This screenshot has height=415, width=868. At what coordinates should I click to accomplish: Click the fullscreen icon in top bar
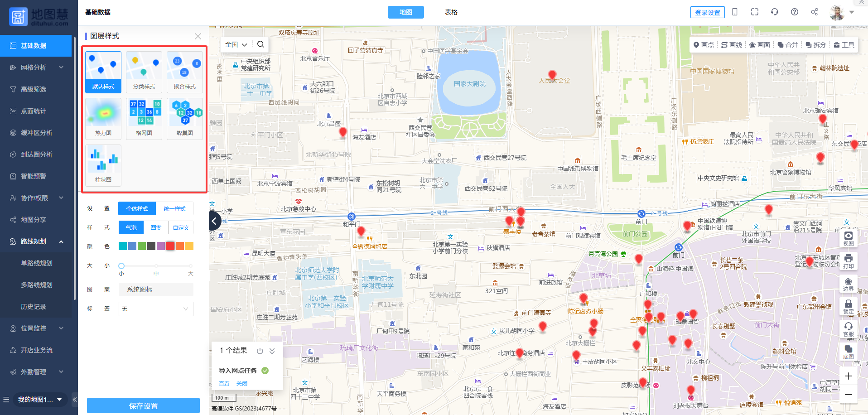pos(754,12)
